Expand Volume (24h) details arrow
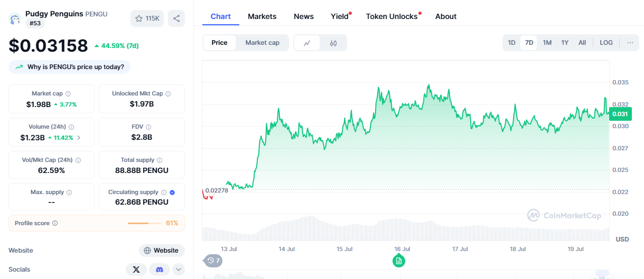 coord(79,138)
